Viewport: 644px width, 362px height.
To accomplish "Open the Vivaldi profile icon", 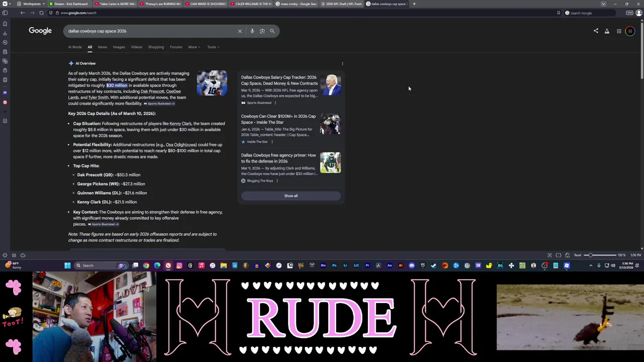I will tap(639, 13).
